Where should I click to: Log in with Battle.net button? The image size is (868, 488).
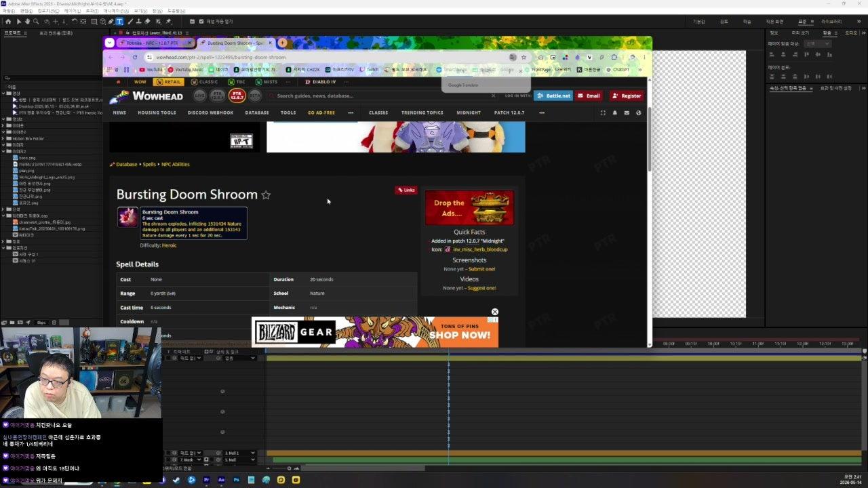553,96
